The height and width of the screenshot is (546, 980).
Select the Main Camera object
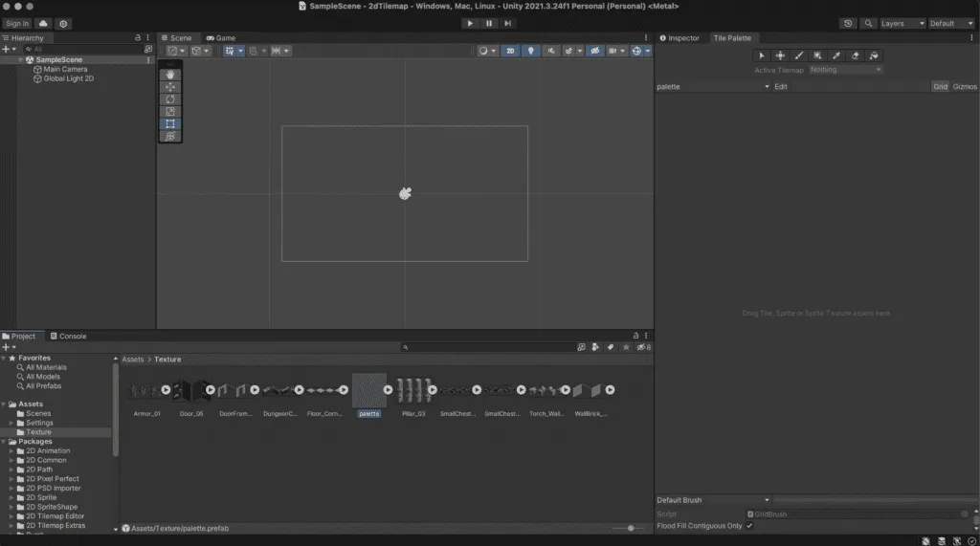[x=65, y=70]
